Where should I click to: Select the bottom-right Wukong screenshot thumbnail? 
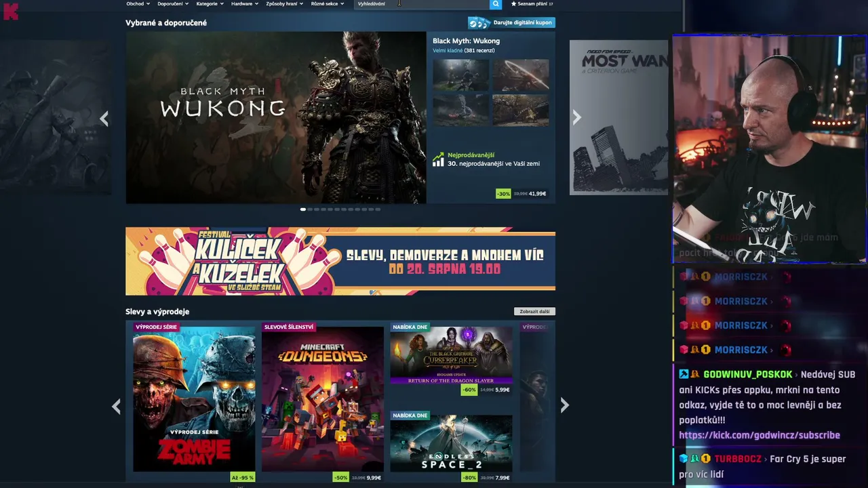pyautogui.click(x=521, y=110)
